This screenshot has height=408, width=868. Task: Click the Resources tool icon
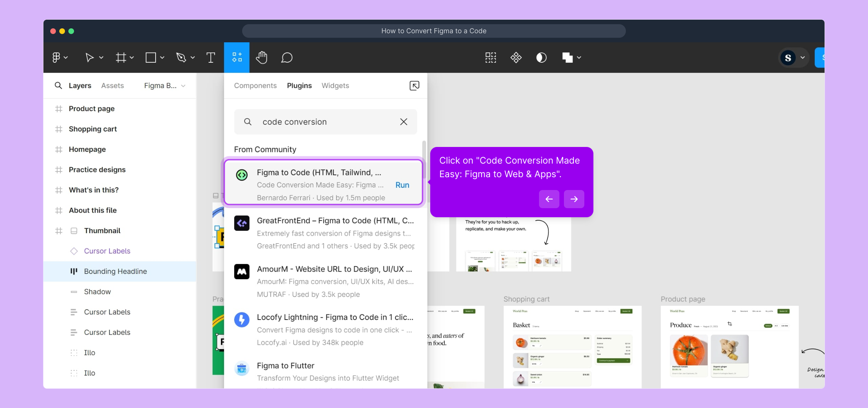tap(237, 57)
